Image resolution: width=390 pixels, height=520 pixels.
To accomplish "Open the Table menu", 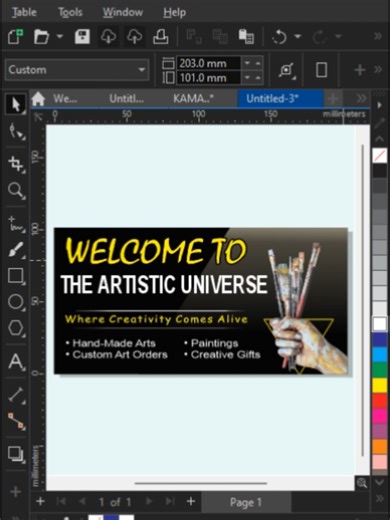I will pyautogui.click(x=24, y=12).
